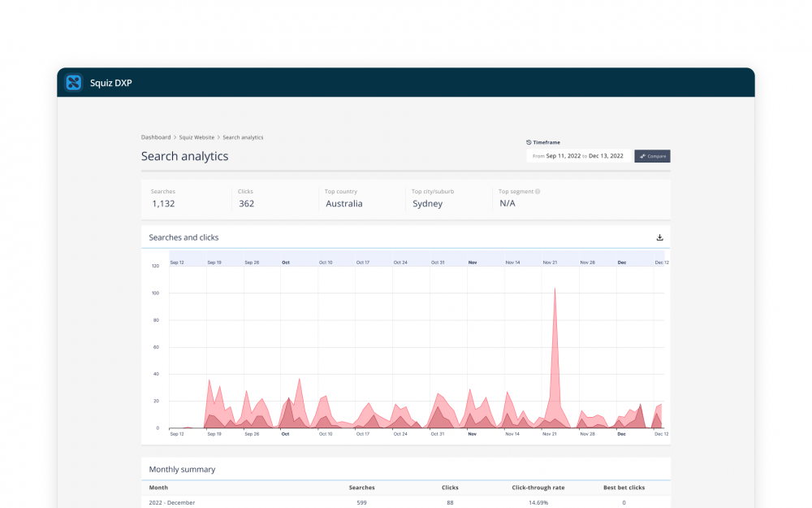812x508 pixels.
Task: Click the Month column header
Action: pyautogui.click(x=158, y=487)
